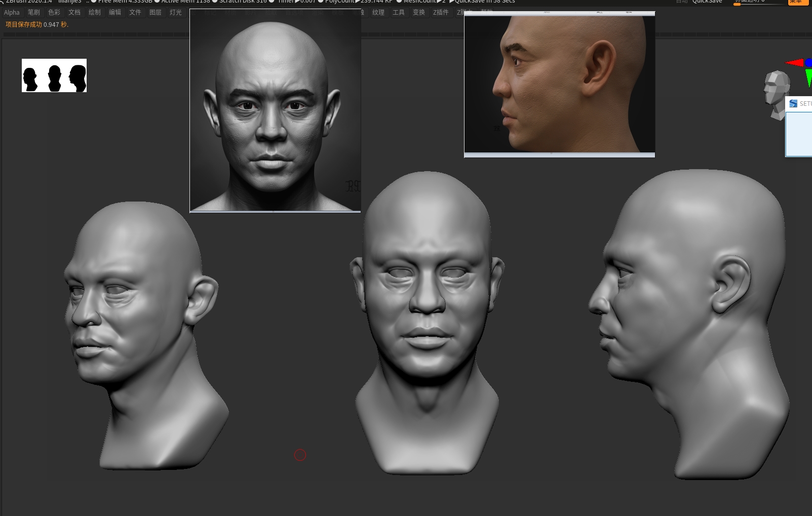Screen dimensions: 812x516
Task: Select the front-facing grayscale reference photo
Action: coord(275,110)
